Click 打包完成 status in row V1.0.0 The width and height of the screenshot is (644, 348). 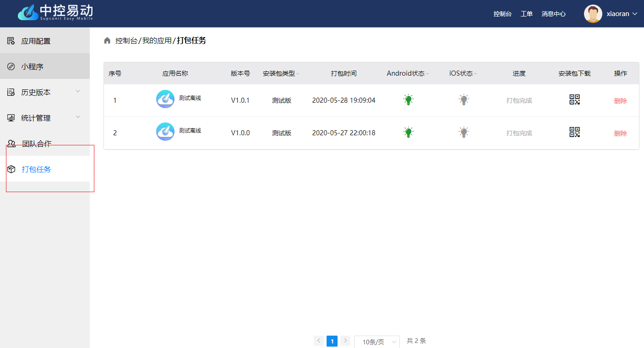point(519,133)
